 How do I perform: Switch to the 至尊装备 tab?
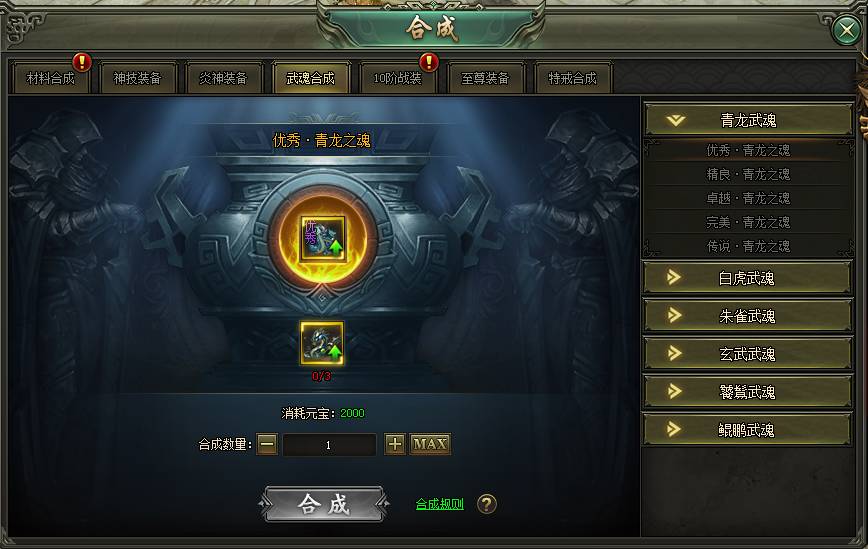point(485,79)
